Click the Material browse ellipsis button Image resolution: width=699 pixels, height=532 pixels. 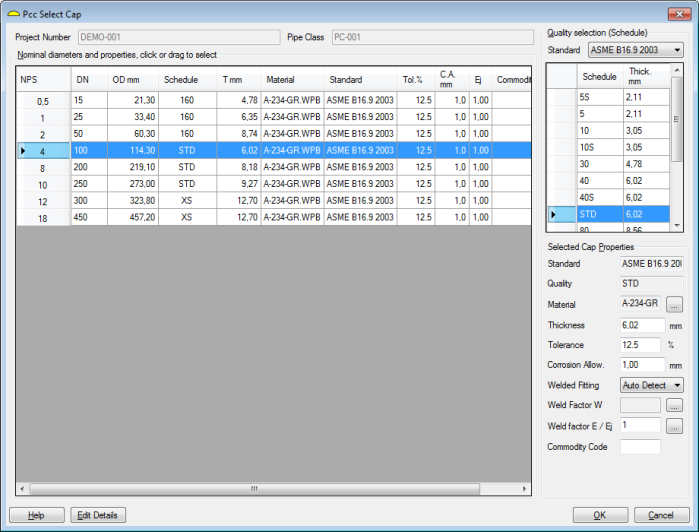coord(674,305)
